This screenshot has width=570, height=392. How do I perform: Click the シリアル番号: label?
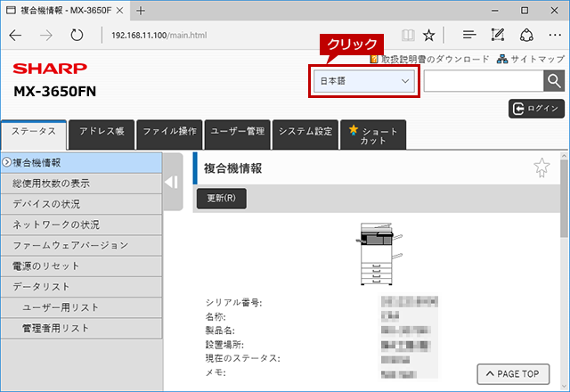tap(233, 303)
